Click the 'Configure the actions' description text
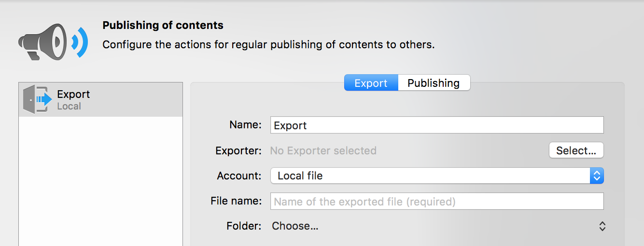Viewport: 644px width, 246px height. 269,45
